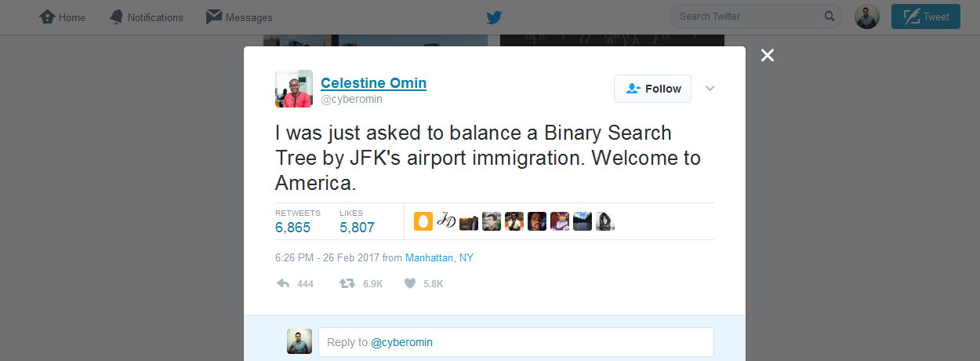Expand tweet options chevron menu
Viewport: 980px width, 361px height.
click(x=710, y=88)
